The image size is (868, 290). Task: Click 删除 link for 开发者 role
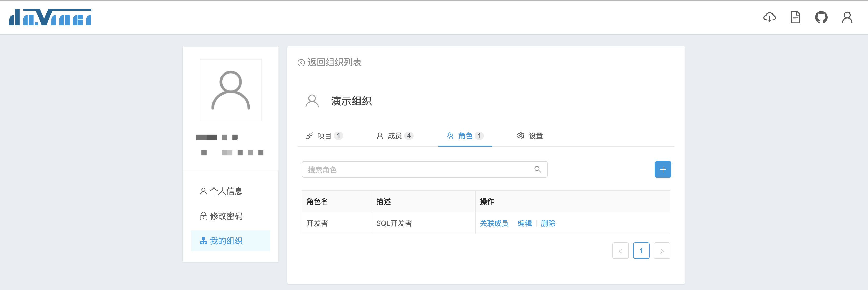548,223
